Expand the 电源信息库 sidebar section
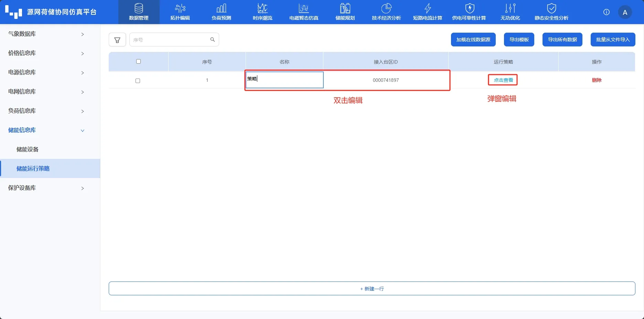The image size is (644, 319). pyautogui.click(x=46, y=73)
